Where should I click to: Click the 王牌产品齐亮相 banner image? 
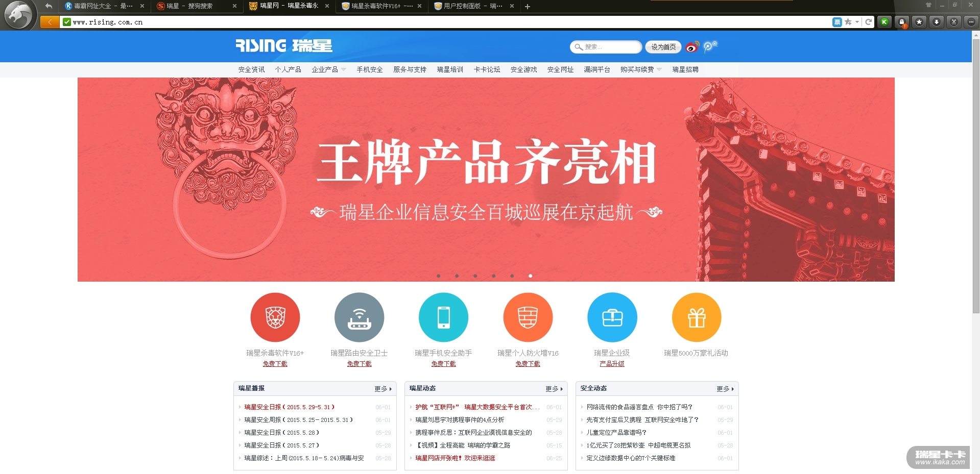pyautogui.click(x=486, y=179)
